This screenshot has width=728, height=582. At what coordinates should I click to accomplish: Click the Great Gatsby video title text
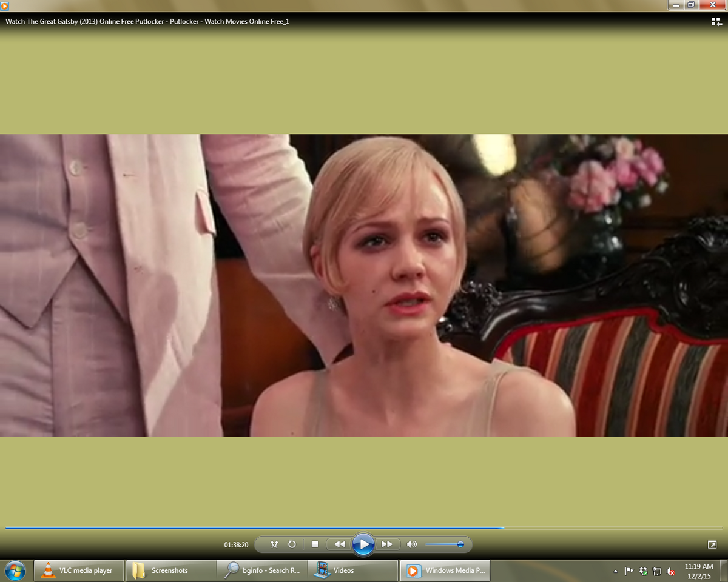coord(147,21)
